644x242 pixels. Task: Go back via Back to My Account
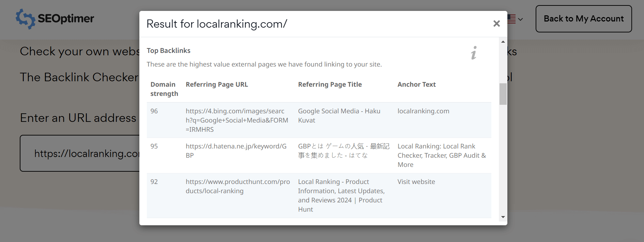point(583,19)
